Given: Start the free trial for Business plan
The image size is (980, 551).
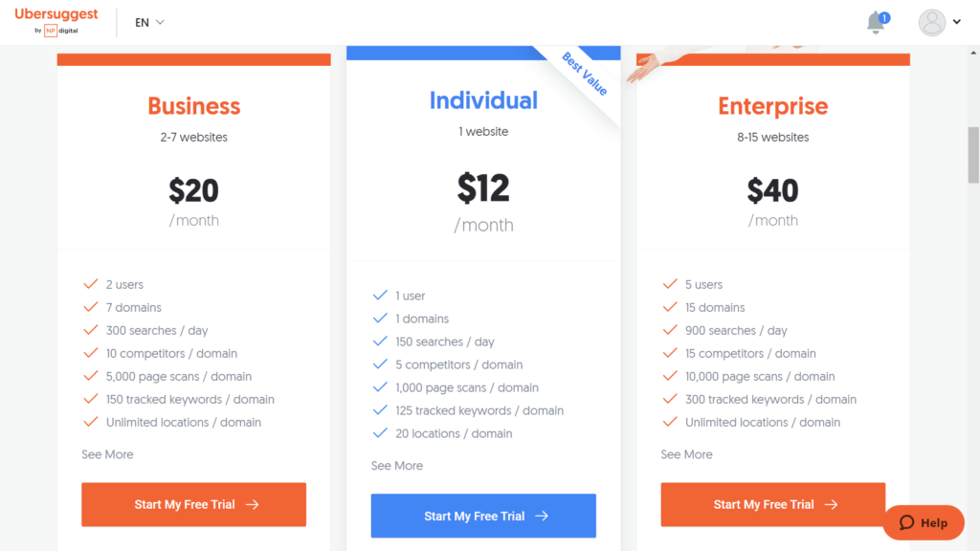Looking at the screenshot, I should [x=193, y=504].
